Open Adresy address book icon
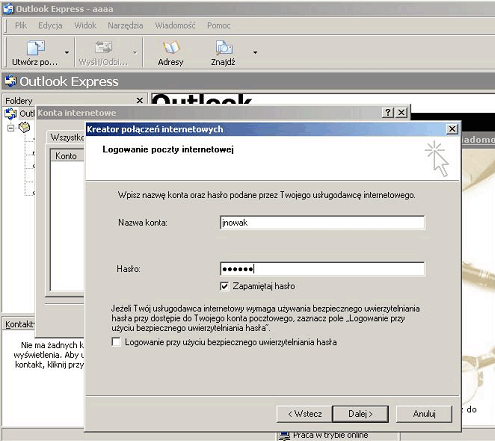This screenshot has width=495, height=441. click(x=171, y=48)
